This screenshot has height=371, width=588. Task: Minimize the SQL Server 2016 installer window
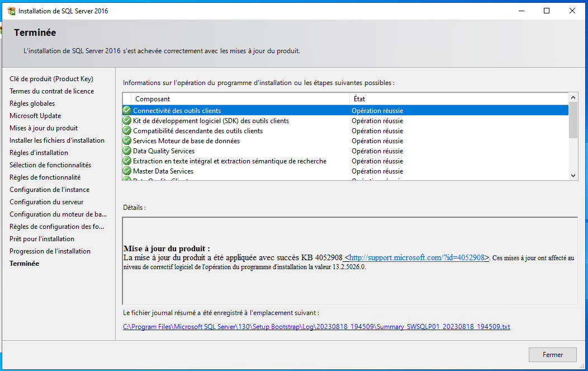coord(521,11)
